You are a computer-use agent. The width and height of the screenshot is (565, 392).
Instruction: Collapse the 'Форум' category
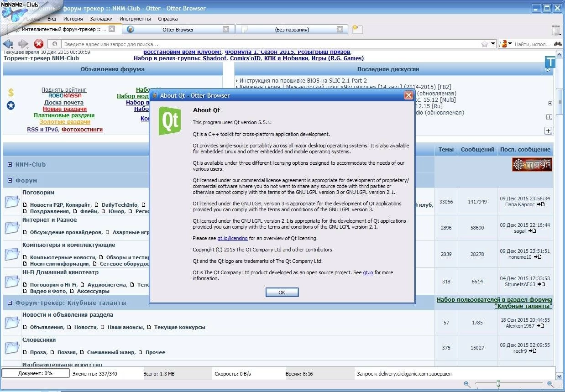(x=10, y=181)
